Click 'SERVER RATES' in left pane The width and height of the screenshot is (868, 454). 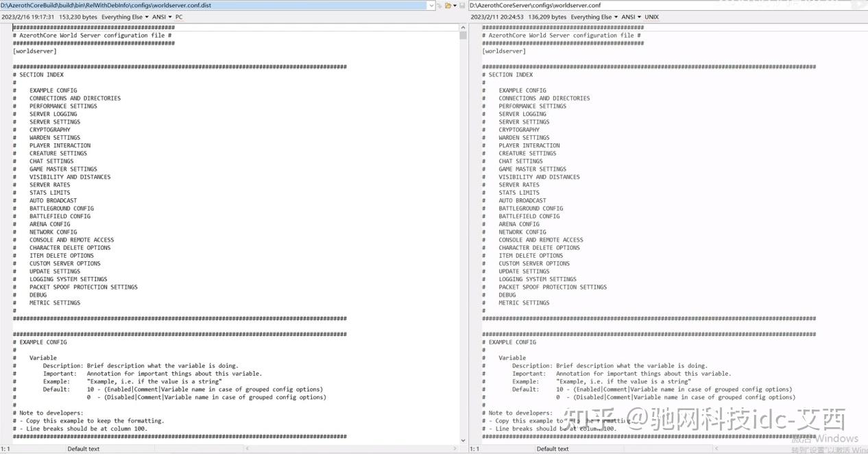click(49, 185)
